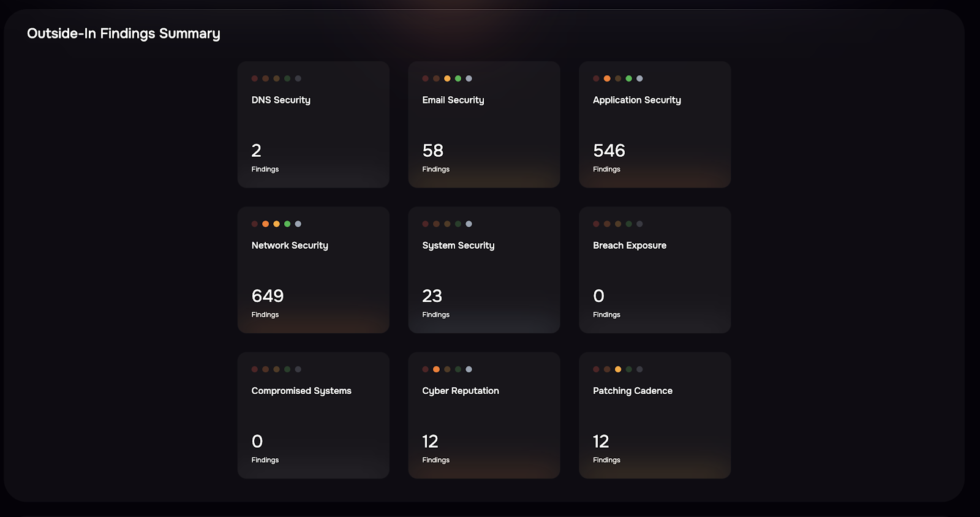Click the Outside-In Findings Summary heading
This screenshot has height=517, width=980.
(124, 34)
